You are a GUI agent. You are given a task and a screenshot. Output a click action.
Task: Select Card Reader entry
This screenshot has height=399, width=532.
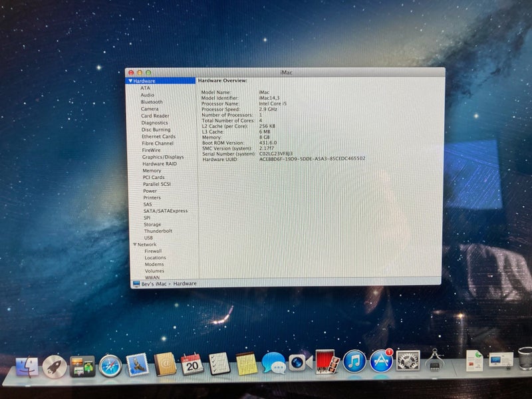(x=155, y=116)
